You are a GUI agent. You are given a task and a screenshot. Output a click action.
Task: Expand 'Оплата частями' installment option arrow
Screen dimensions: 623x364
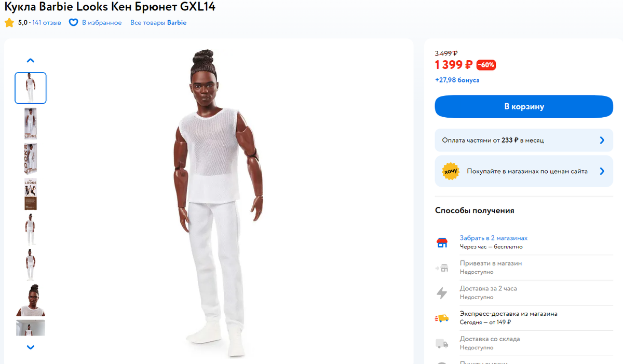[602, 140]
